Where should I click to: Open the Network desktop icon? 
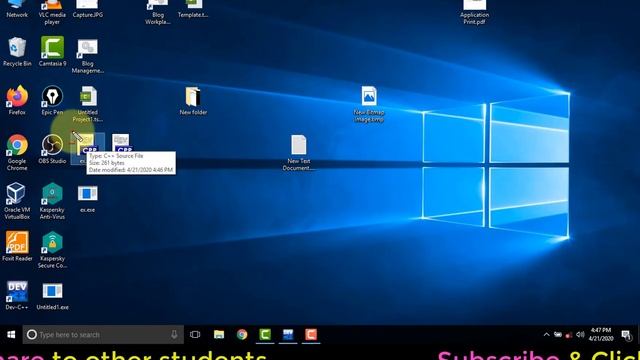tap(17, 9)
